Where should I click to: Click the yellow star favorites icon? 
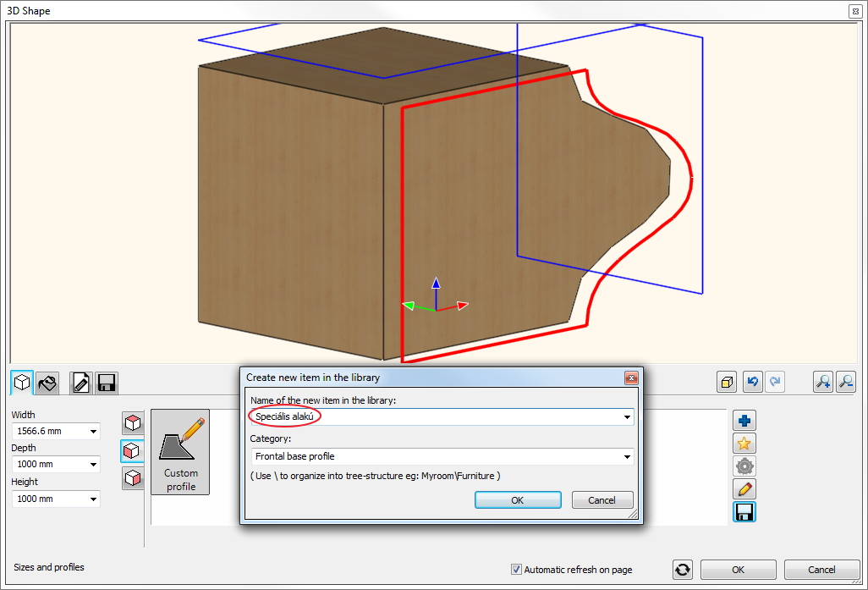[x=744, y=444]
